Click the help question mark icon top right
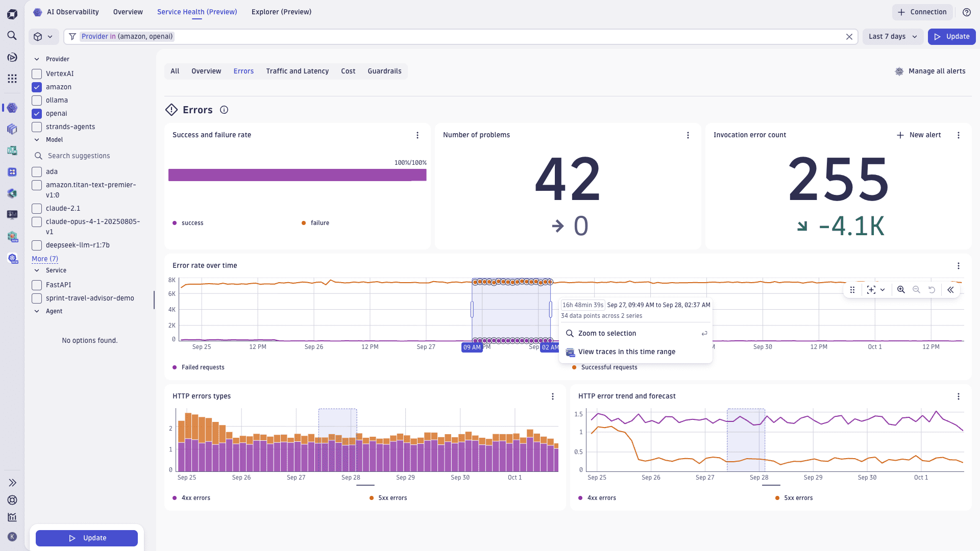This screenshot has width=980, height=551. point(966,12)
